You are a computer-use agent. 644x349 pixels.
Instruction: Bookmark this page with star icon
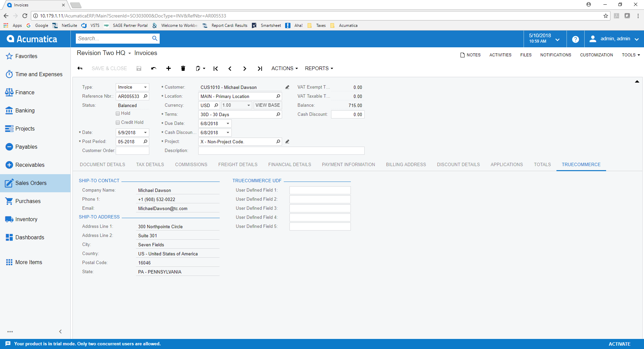(605, 16)
